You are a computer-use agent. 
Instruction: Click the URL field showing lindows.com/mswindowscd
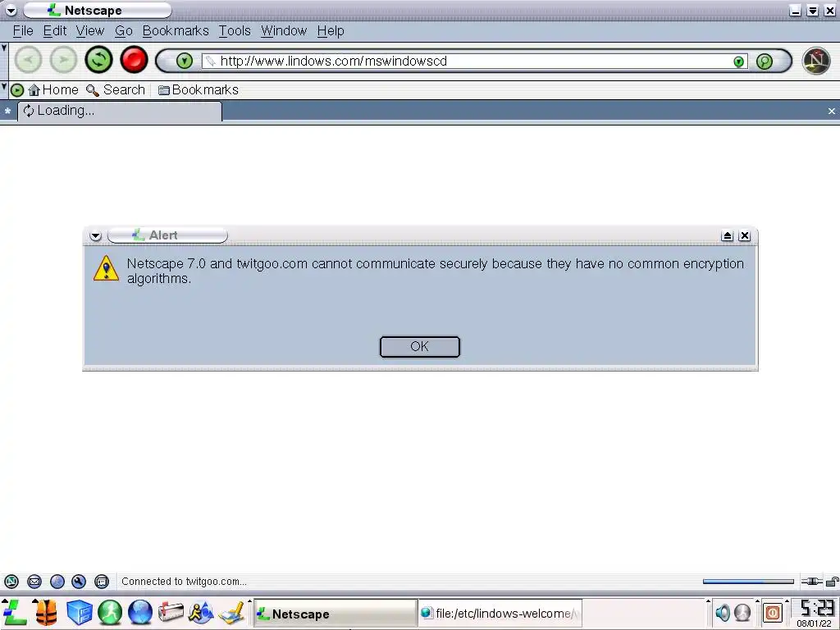coord(474,61)
